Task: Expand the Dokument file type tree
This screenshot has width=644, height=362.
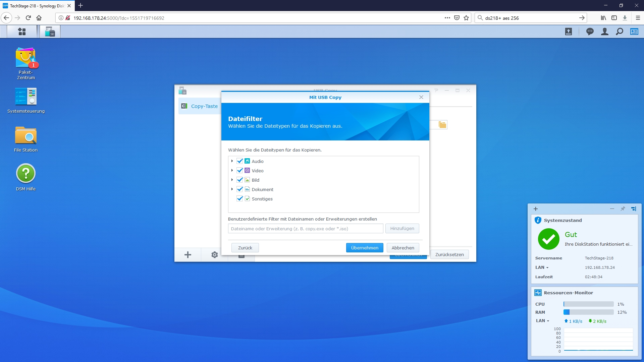Action: tap(232, 189)
